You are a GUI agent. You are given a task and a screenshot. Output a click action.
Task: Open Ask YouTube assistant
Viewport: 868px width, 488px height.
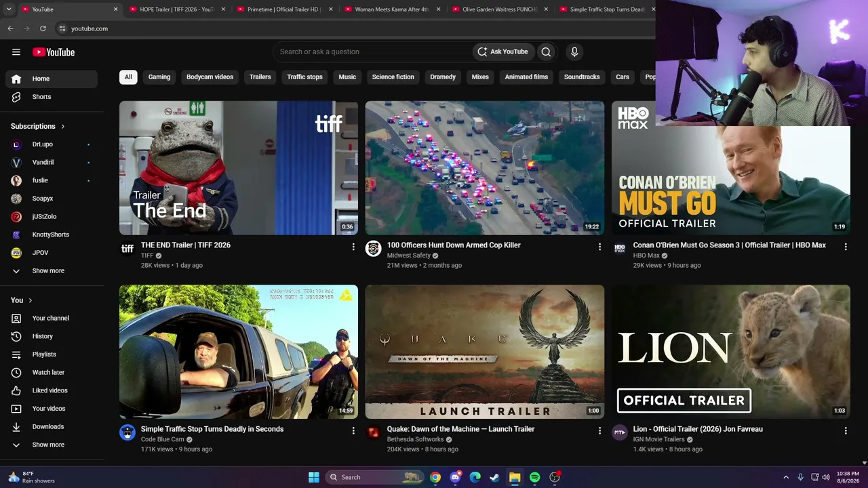click(x=502, y=52)
